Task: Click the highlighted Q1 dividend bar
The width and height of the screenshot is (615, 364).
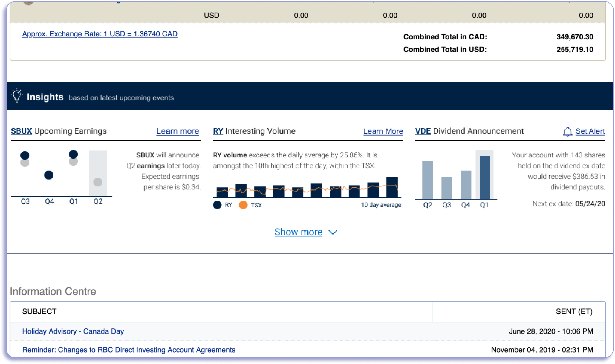Action: pos(484,177)
